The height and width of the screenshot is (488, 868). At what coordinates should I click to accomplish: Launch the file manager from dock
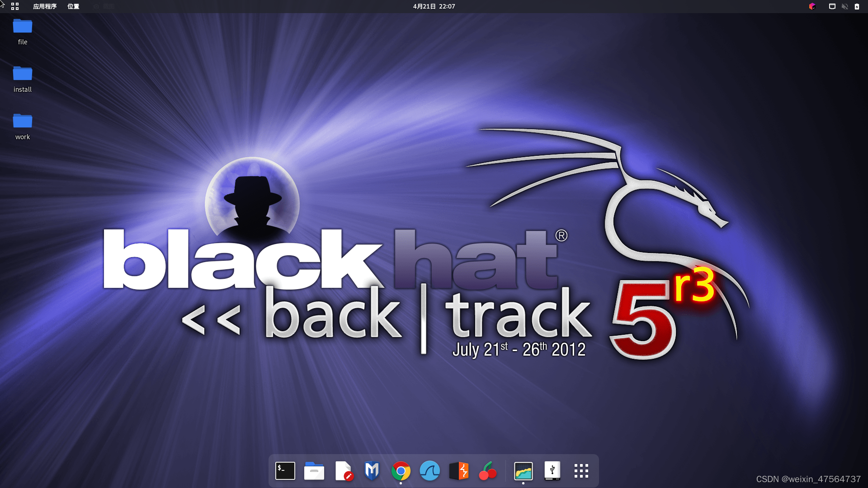[x=314, y=471]
